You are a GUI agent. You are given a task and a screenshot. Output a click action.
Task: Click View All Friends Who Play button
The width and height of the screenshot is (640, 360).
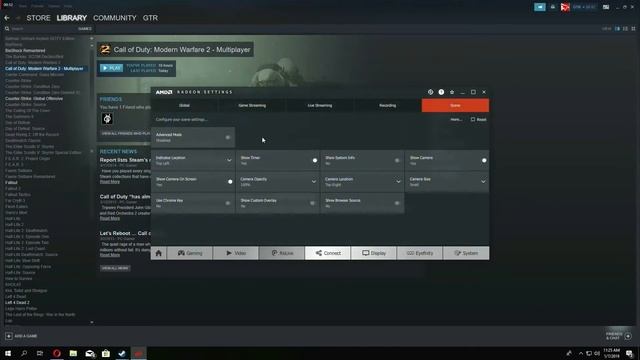(x=125, y=133)
